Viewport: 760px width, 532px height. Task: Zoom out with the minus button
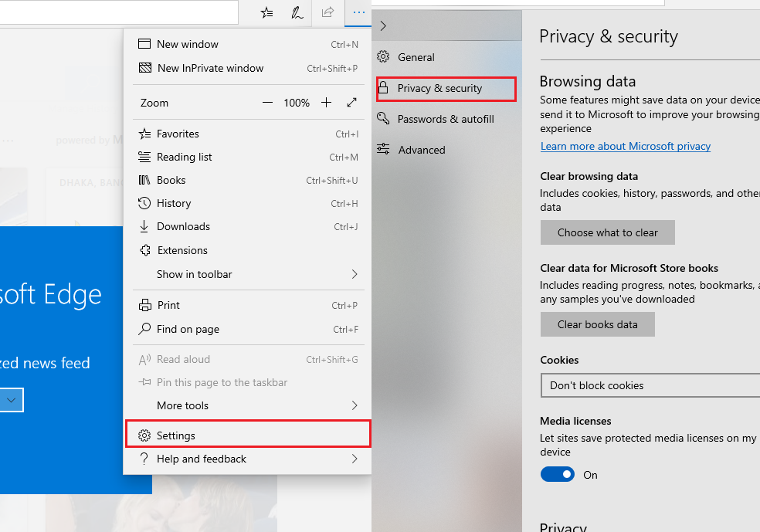point(267,103)
